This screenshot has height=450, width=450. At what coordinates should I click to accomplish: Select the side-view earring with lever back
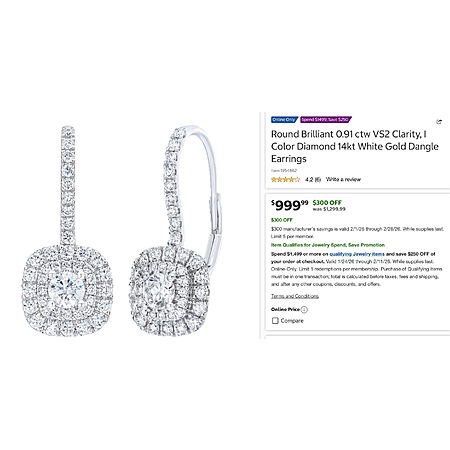(175, 230)
